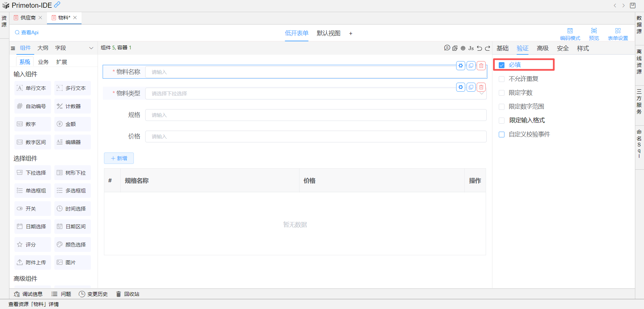Open 预览 preview mode
The image size is (644, 309).
tap(594, 34)
